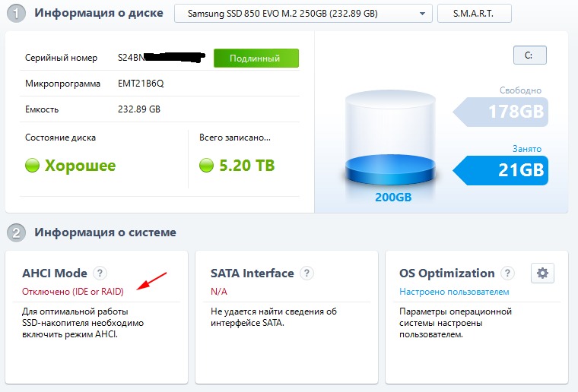Open OS Optimization settings gear
Image resolution: width=578 pixels, height=392 pixels.
(x=542, y=273)
